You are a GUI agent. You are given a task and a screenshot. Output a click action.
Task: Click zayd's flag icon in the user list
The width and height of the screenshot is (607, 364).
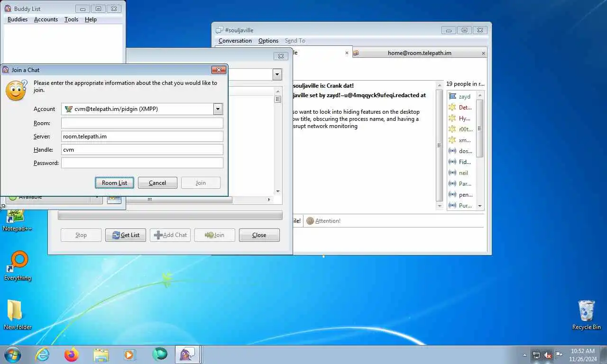tap(452, 96)
